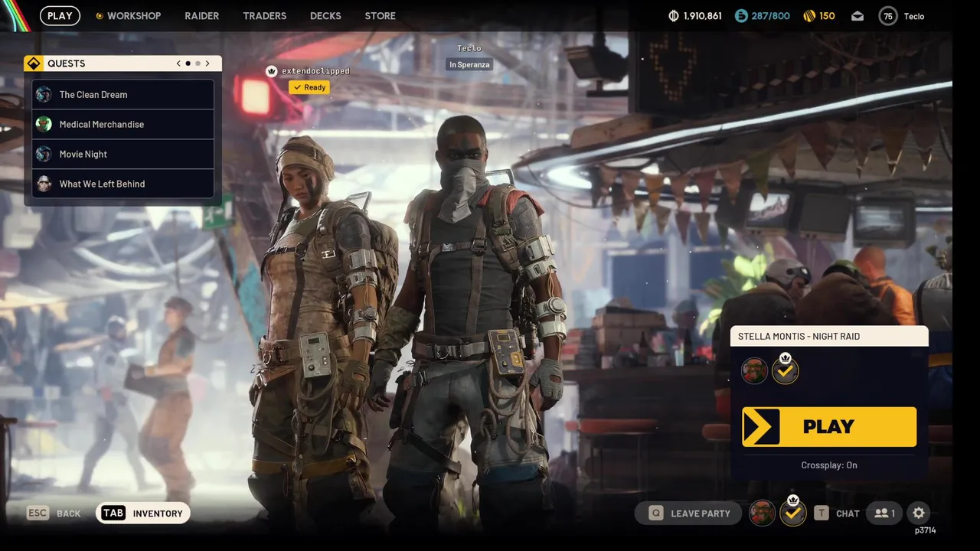Click Medical Merchandise quest giver portrait
Image resolution: width=980 pixels, height=551 pixels.
(44, 124)
